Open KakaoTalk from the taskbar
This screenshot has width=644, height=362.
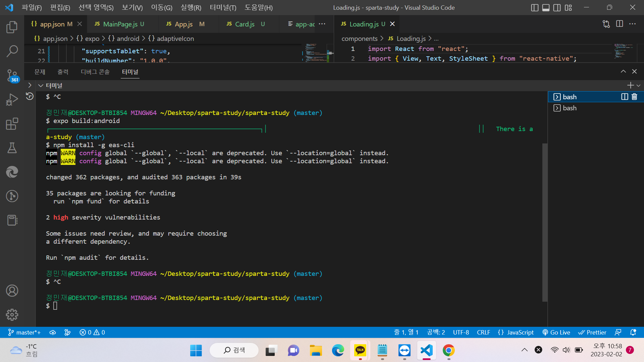(360, 350)
